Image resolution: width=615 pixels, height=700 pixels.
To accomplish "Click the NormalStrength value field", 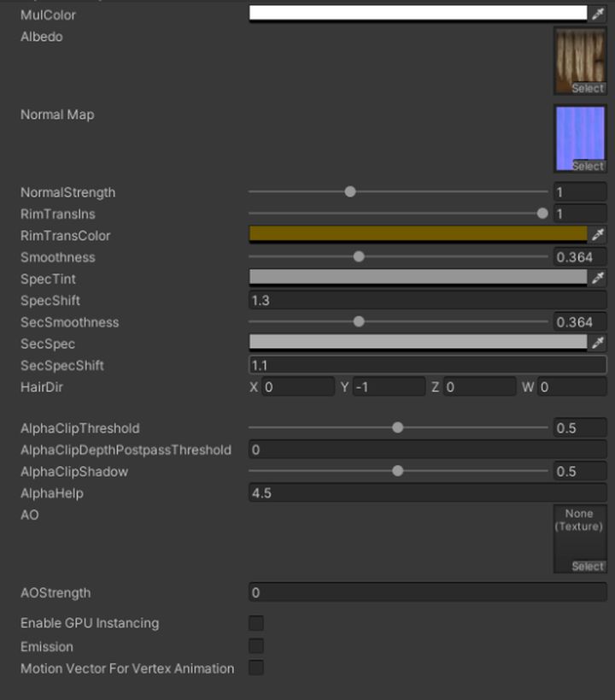I will (580, 192).
